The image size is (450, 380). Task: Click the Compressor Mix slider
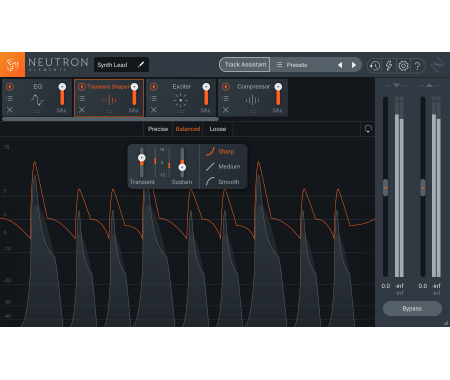click(278, 95)
